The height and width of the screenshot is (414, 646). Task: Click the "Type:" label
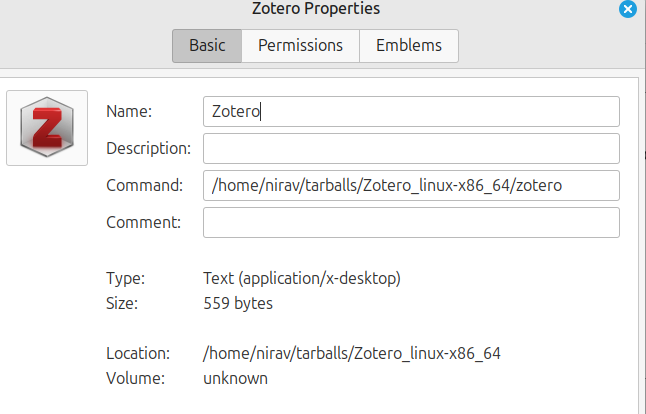point(125,278)
